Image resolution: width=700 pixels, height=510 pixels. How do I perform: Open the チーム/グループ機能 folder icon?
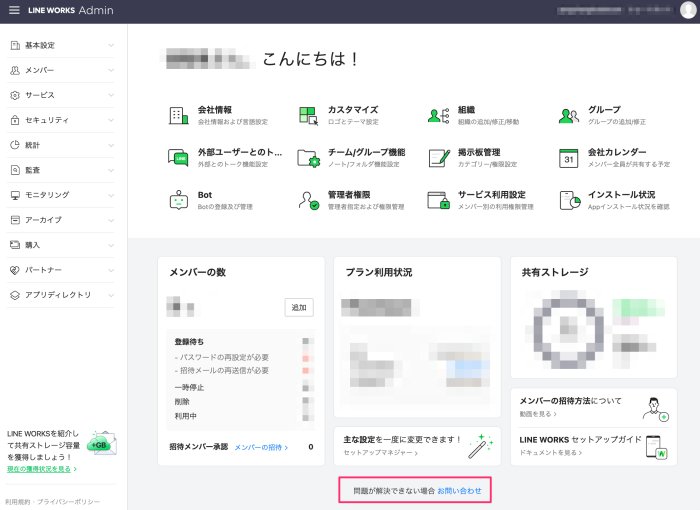tap(308, 158)
